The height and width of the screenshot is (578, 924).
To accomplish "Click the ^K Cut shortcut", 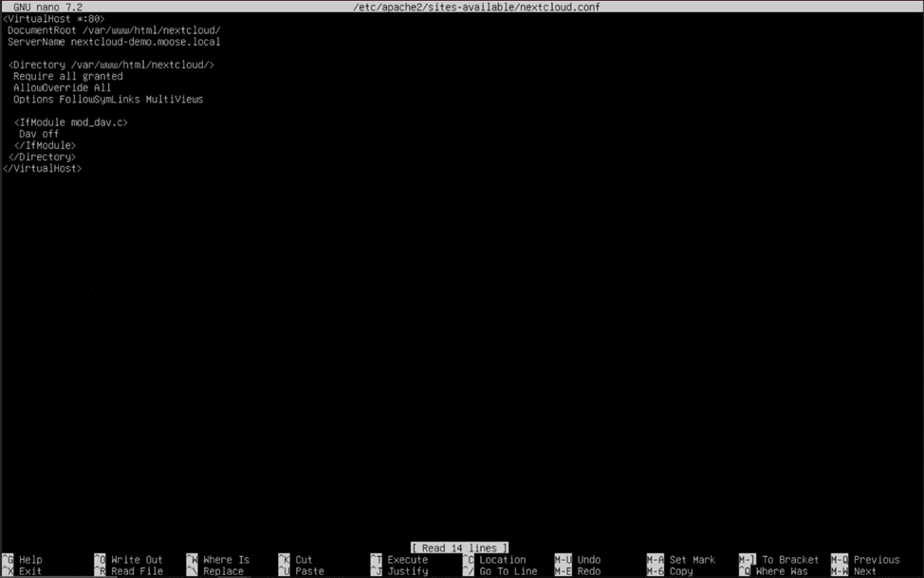I will pos(295,560).
